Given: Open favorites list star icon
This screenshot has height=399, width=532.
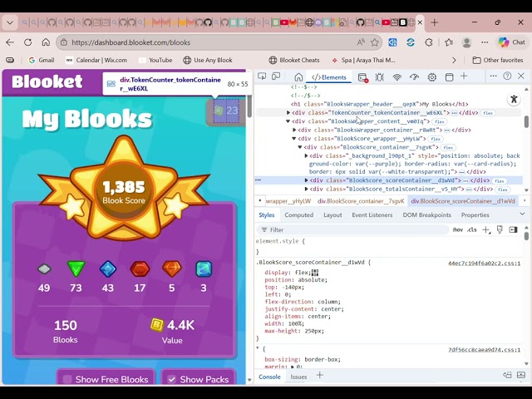Looking at the screenshot, I should tap(449, 42).
